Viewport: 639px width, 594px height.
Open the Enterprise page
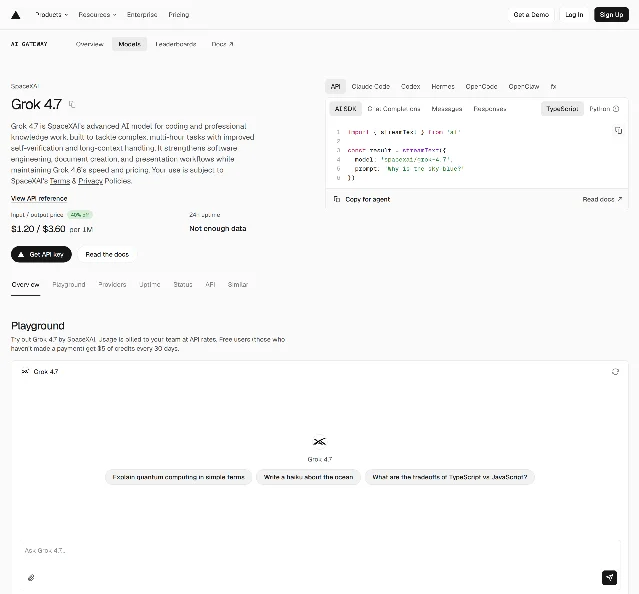142,15
